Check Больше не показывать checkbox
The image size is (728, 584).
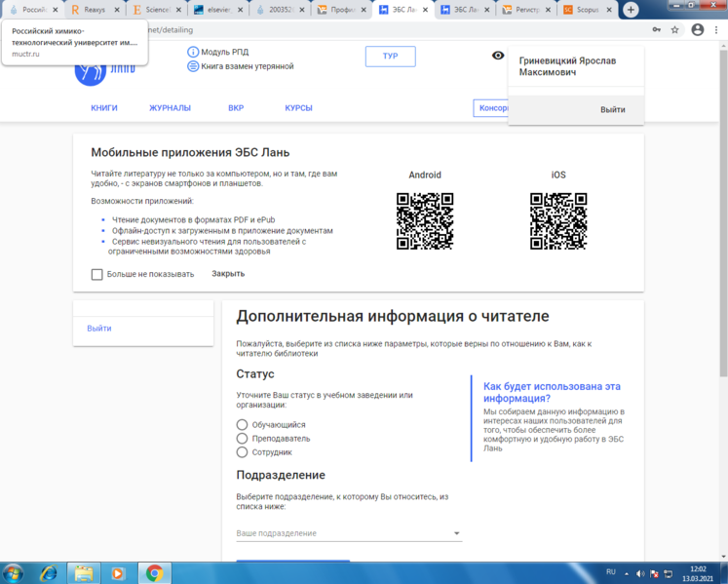click(x=97, y=274)
